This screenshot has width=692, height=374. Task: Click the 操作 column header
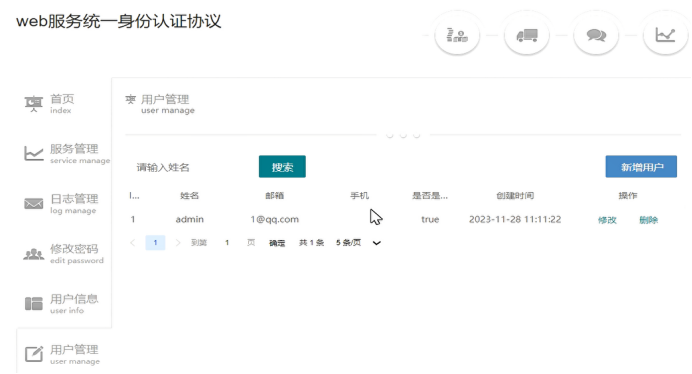[x=628, y=196]
